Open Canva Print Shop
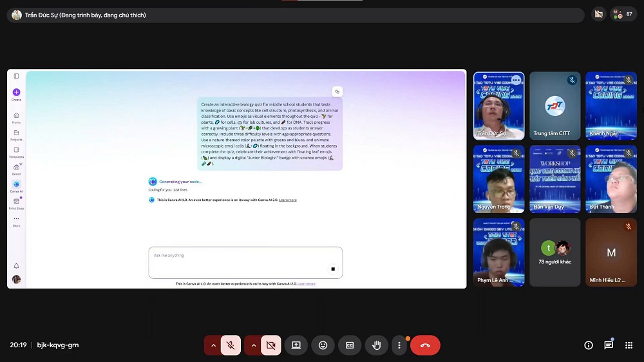The height and width of the screenshot is (362, 644). (x=17, y=204)
